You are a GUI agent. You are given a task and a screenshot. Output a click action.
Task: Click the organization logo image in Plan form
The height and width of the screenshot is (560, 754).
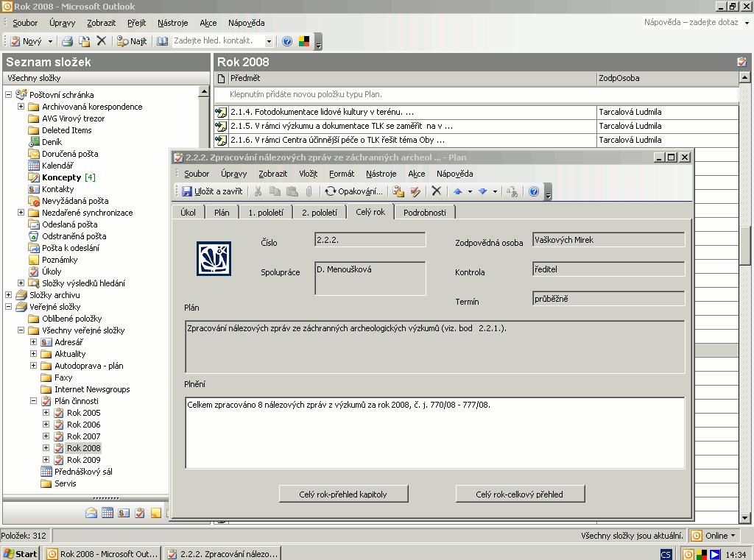(214, 258)
